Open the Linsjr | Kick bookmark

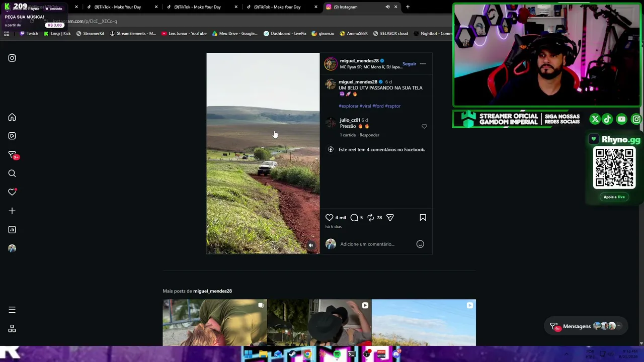click(x=57, y=34)
